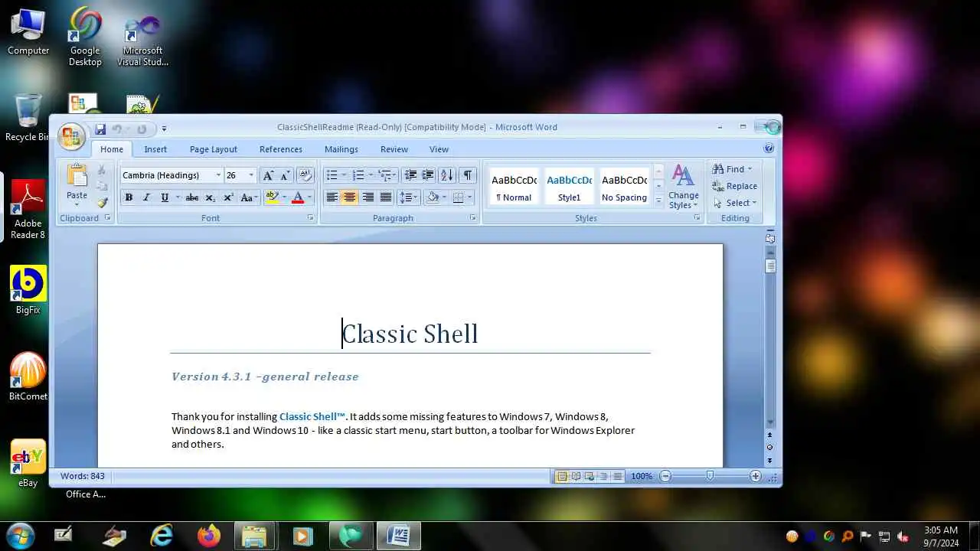Apply Subscript formatting
The image size is (980, 551).
[x=211, y=197]
